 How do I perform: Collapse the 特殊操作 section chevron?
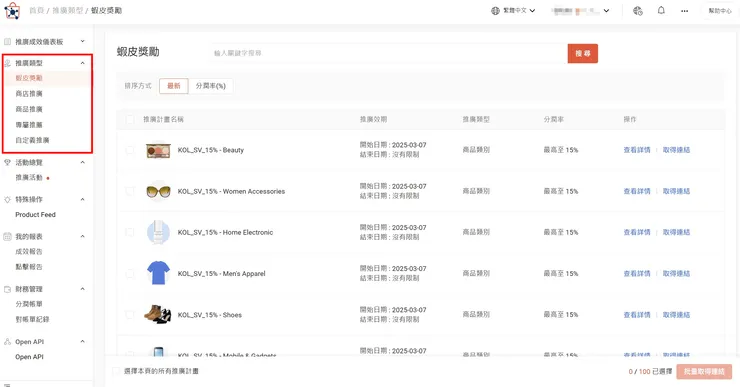point(83,199)
